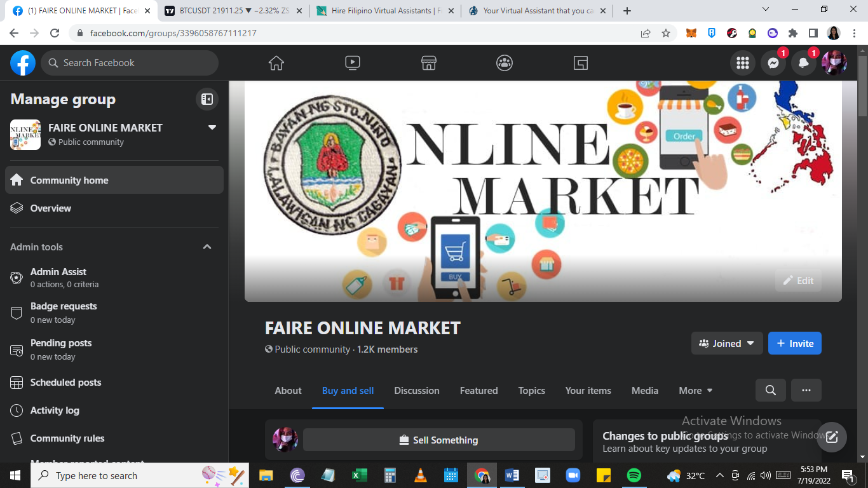
Task: Edit the group cover photo
Action: 798,280
